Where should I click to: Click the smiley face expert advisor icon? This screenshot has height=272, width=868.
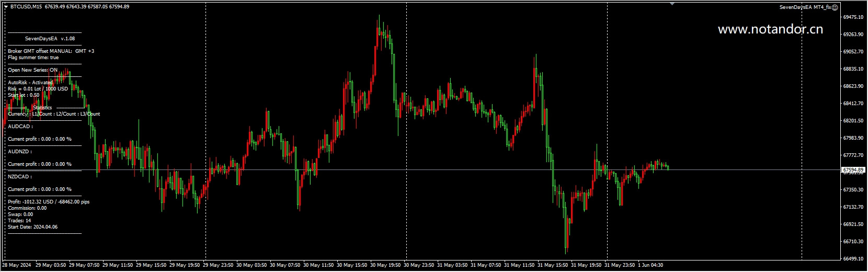(x=835, y=7)
